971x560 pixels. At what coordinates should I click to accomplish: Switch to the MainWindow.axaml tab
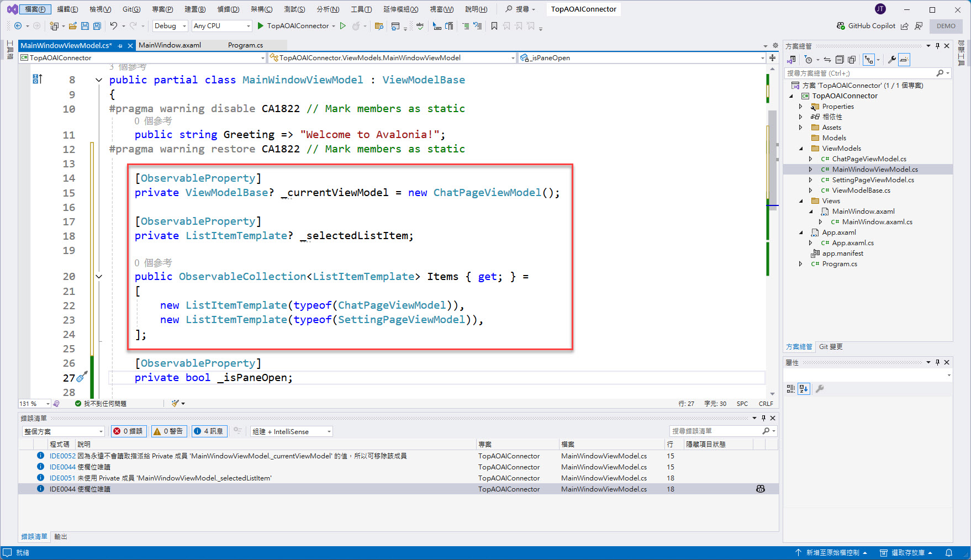[170, 45]
